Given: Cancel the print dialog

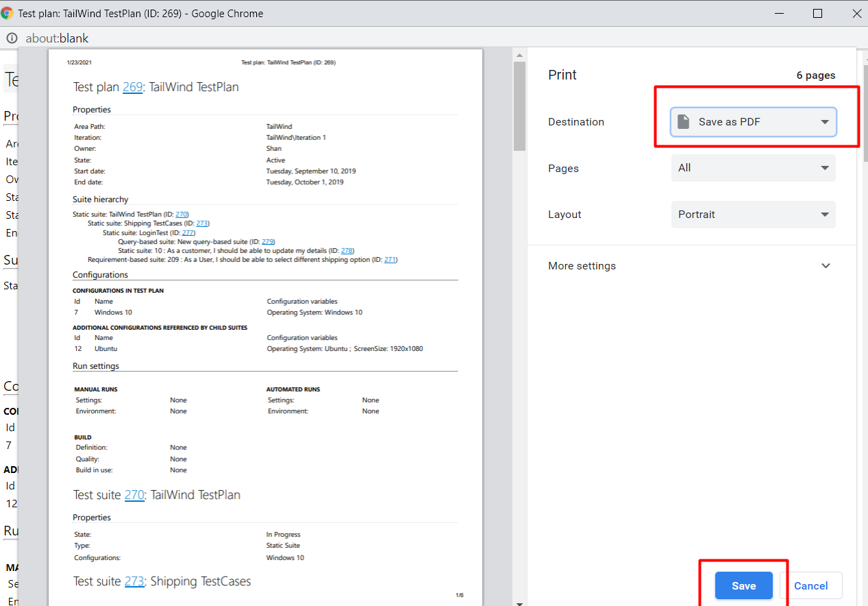Looking at the screenshot, I should point(811,585).
